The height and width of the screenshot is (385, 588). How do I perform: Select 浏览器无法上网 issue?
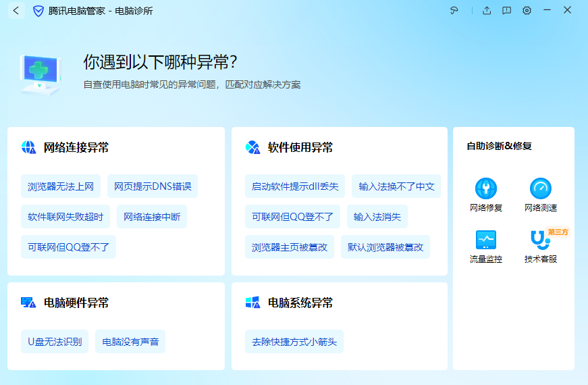(x=61, y=186)
